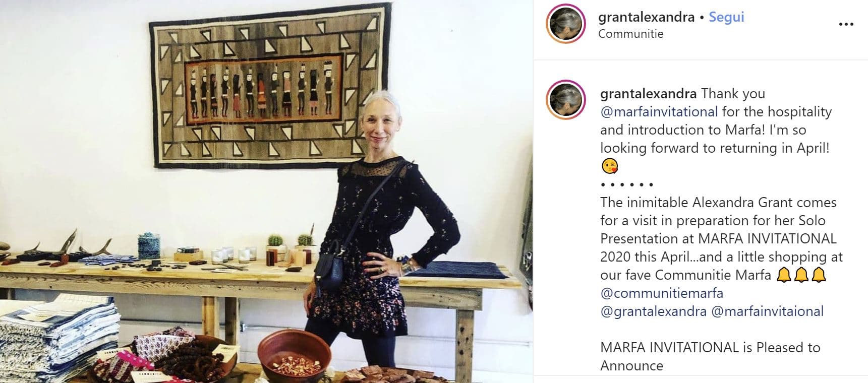Click the last bell emoji in caption

(819, 275)
